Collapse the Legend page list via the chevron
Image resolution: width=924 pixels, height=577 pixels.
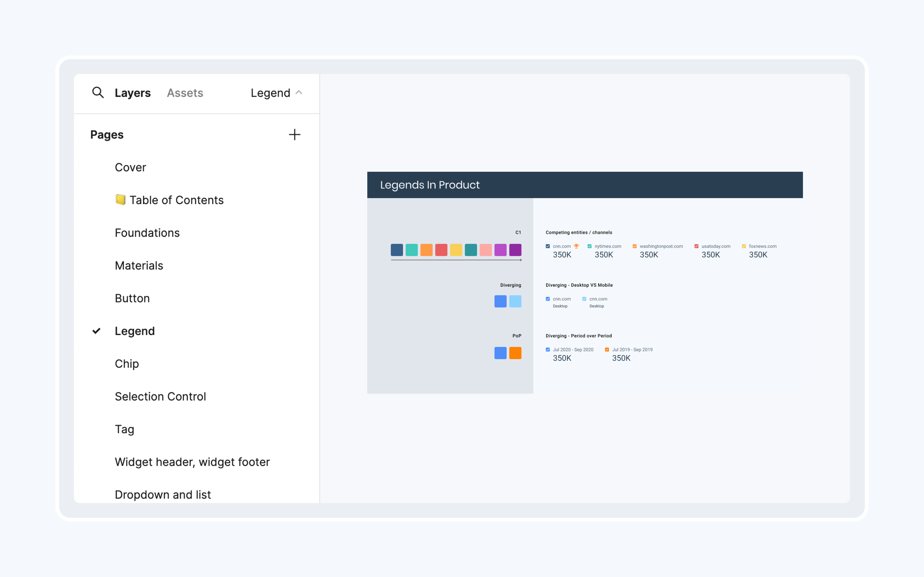point(299,93)
